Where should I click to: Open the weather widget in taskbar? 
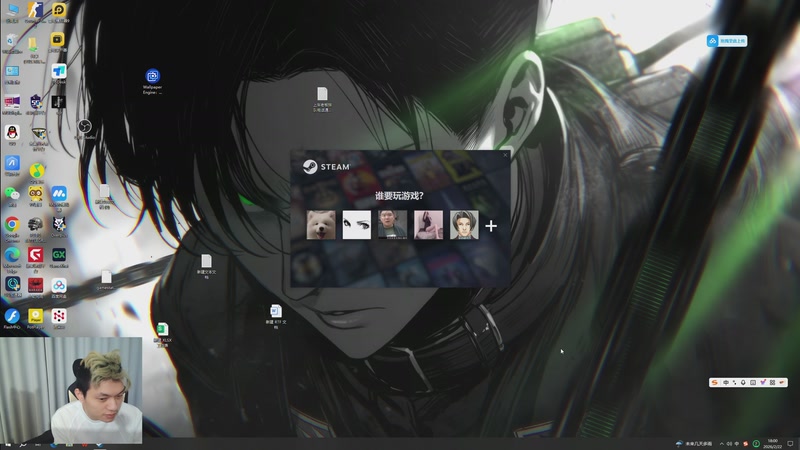pyautogui.click(x=693, y=444)
